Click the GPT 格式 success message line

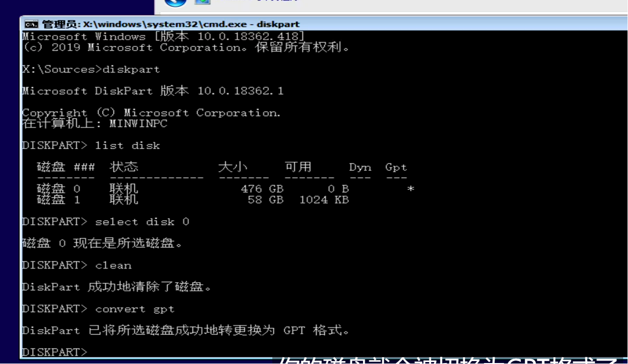(186, 331)
